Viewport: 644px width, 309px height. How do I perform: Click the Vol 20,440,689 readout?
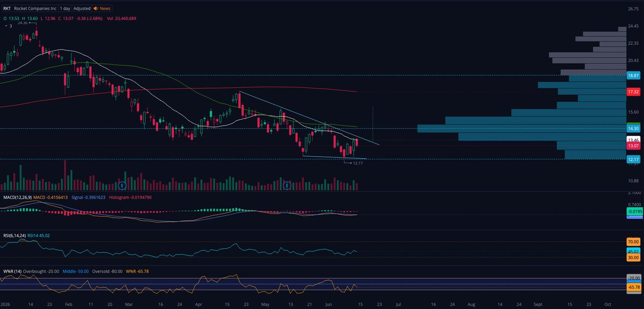[x=121, y=18]
